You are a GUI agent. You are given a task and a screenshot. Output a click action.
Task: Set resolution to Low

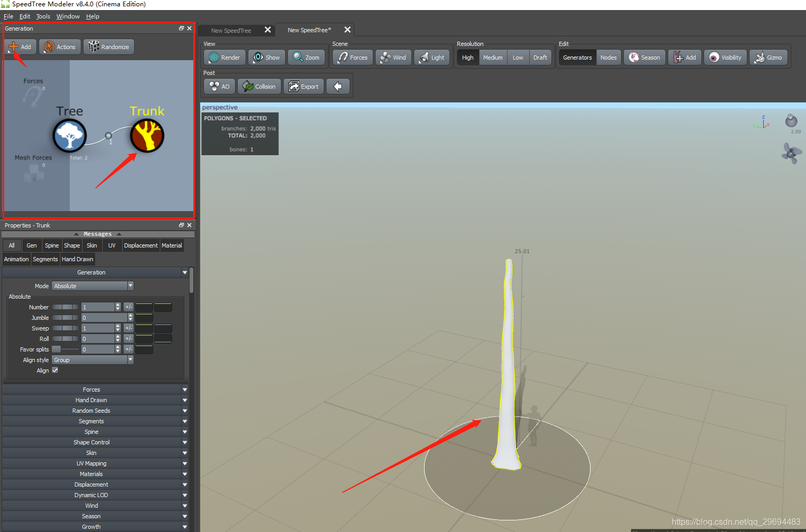pyautogui.click(x=518, y=58)
